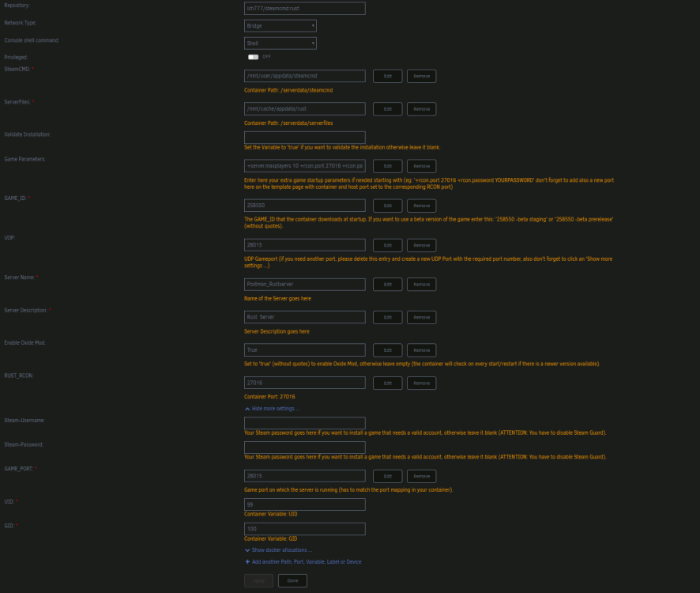This screenshot has height=593, width=700.
Task: Focus the ServerFiles /mnt/cache/appdata/rust field
Action: (x=305, y=108)
